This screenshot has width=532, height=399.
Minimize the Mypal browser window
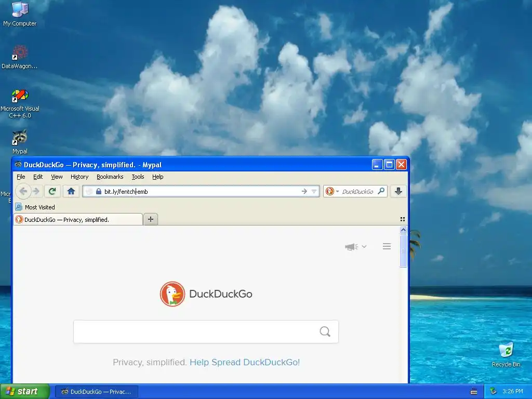point(377,165)
